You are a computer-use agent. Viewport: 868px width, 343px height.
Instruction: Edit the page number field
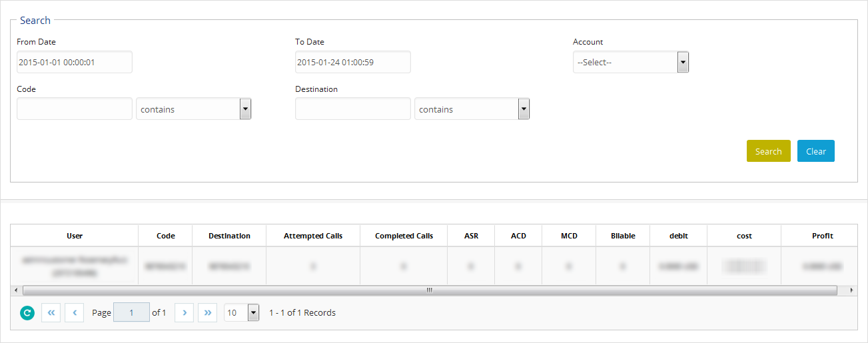[131, 312]
